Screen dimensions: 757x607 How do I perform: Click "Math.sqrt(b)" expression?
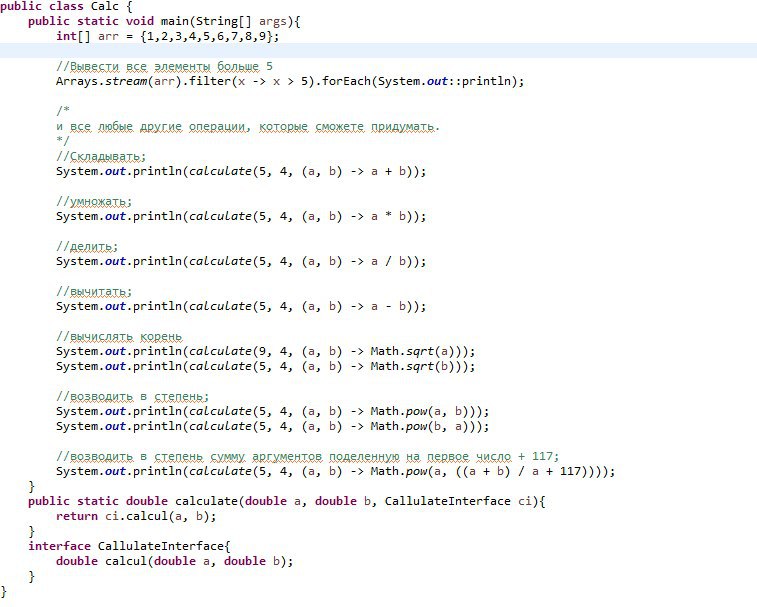coord(412,367)
